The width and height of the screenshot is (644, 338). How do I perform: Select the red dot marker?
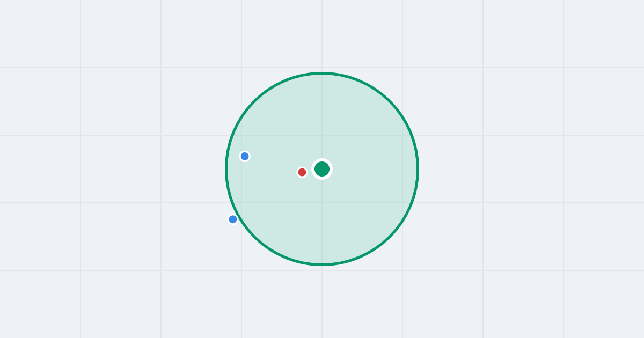(302, 172)
